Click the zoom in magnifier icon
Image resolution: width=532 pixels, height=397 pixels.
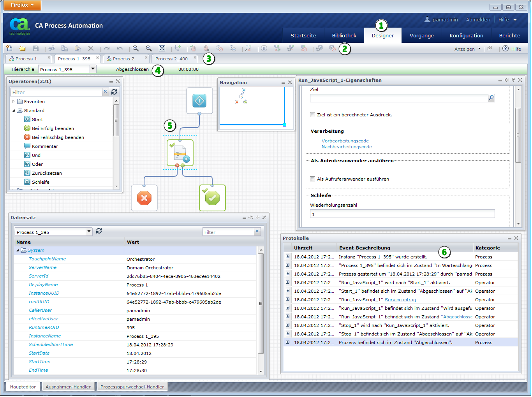136,49
